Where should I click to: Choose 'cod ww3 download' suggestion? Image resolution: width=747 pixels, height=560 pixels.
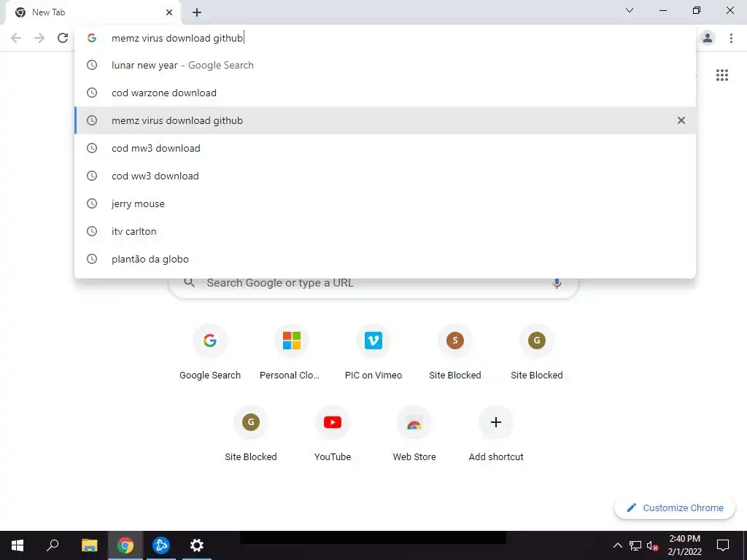pos(385,176)
